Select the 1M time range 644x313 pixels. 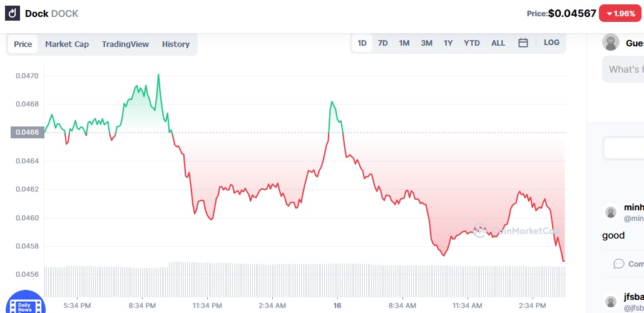[404, 43]
